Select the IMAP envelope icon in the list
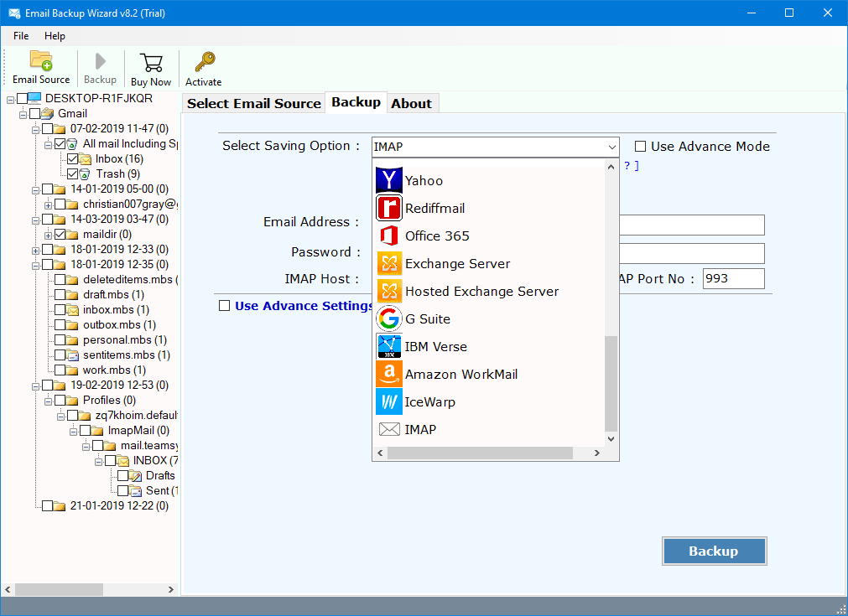Image resolution: width=848 pixels, height=616 pixels. point(389,430)
